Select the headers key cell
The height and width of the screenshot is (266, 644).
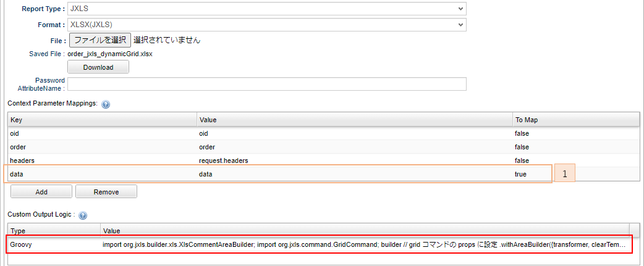[x=102, y=160]
